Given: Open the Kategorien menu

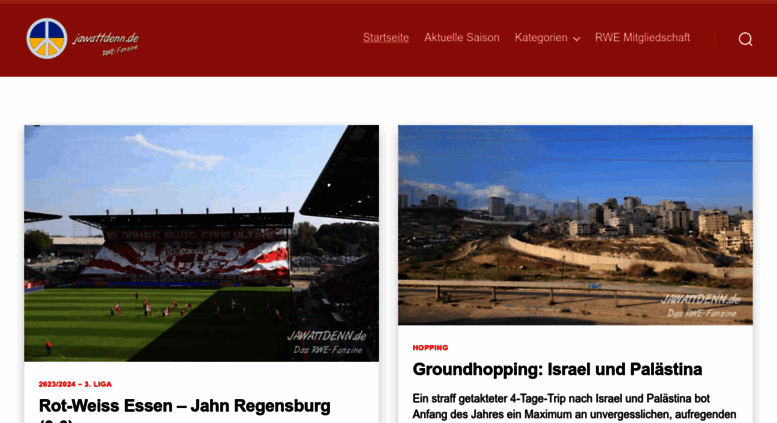Looking at the screenshot, I should 547,38.
